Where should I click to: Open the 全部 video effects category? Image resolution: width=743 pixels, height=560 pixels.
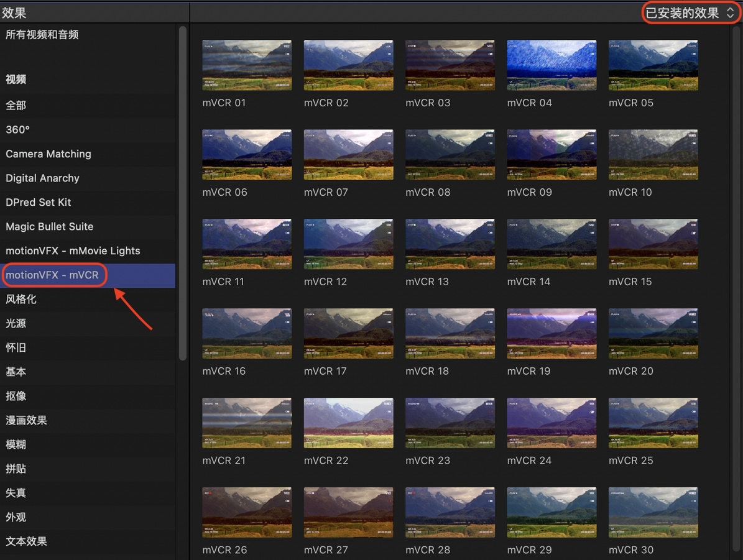pyautogui.click(x=16, y=106)
